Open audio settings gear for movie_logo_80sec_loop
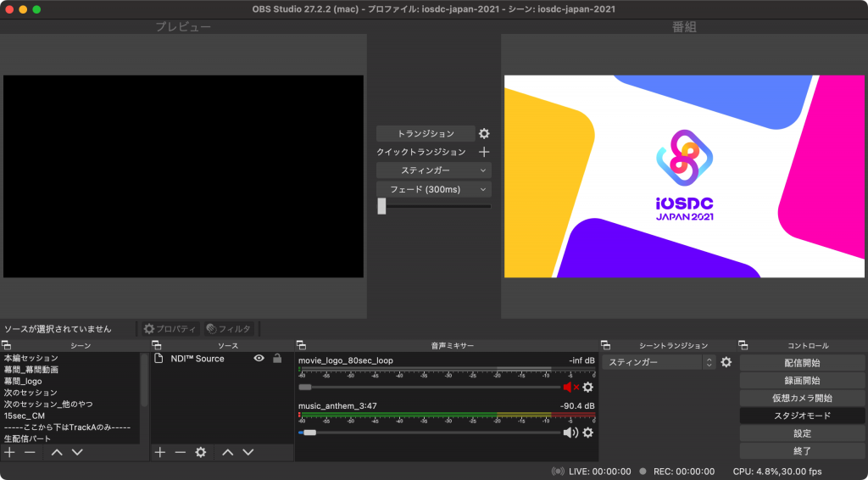 (x=588, y=387)
